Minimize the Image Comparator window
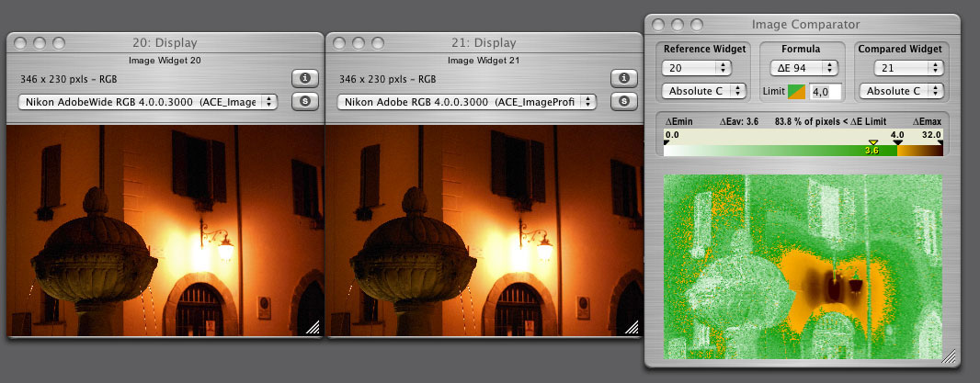980x383 pixels. (678, 25)
